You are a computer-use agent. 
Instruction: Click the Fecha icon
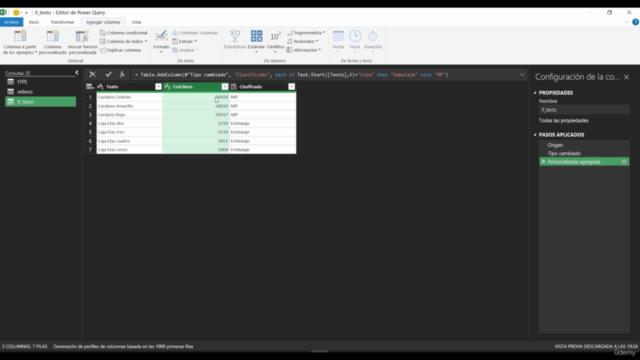pyautogui.click(x=338, y=36)
